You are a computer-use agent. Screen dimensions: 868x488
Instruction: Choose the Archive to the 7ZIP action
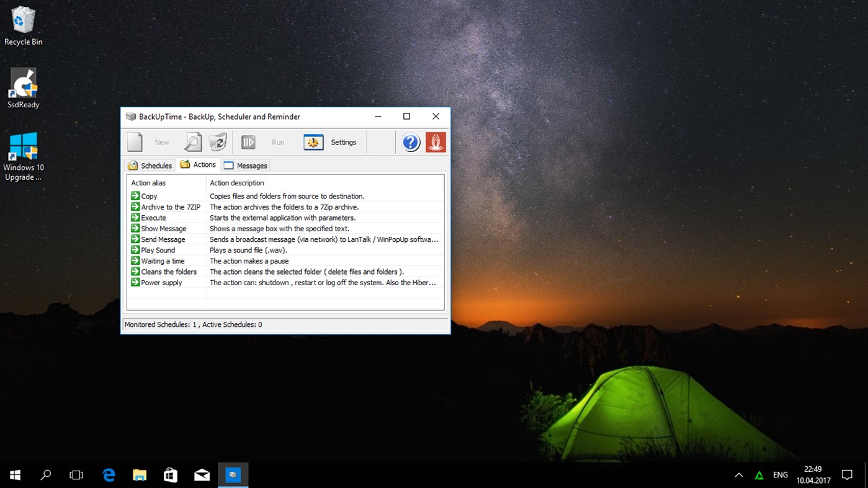point(171,206)
